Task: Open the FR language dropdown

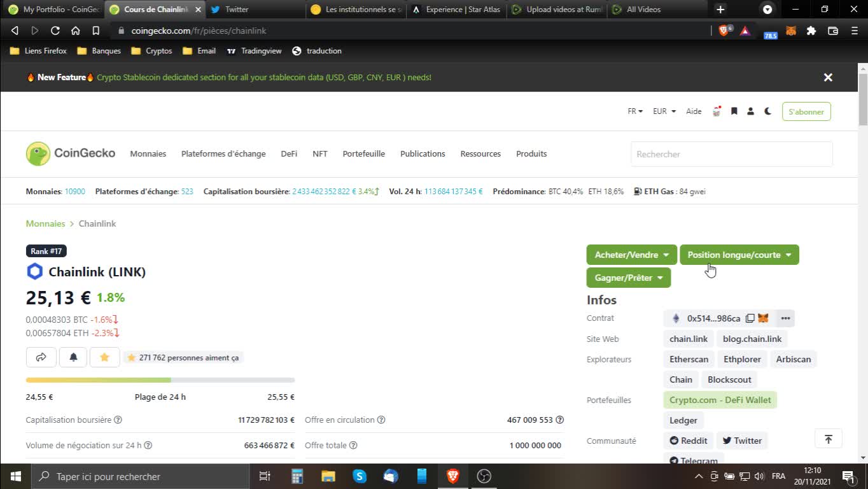Action: [x=635, y=111]
